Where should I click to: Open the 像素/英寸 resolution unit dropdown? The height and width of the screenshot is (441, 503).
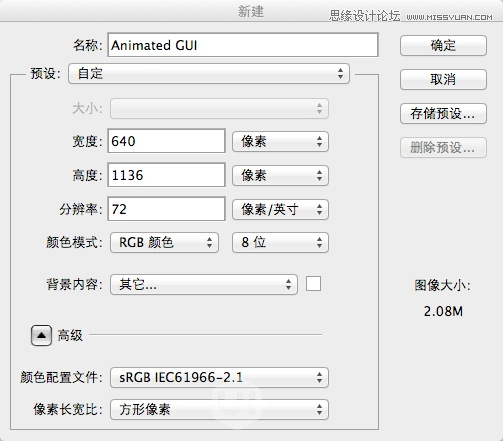[280, 210]
